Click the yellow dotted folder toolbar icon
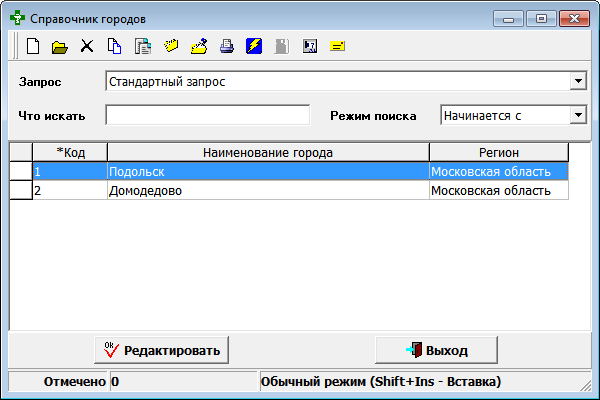Screen dimensions: 600x400 click(171, 46)
